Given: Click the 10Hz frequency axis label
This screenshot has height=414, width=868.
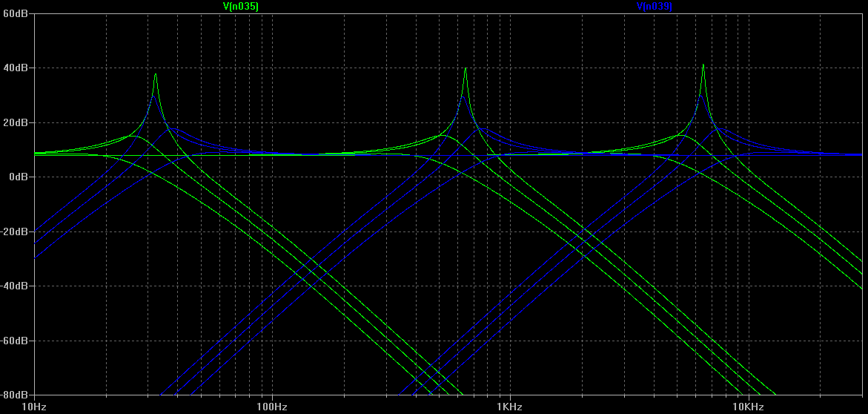Looking at the screenshot, I should (34, 407).
